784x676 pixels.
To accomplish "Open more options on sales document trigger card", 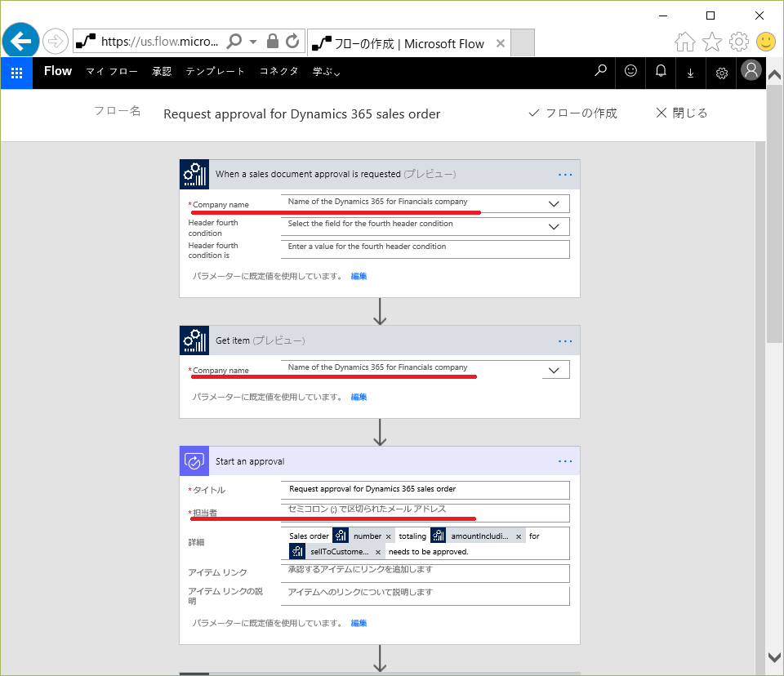I will (565, 175).
